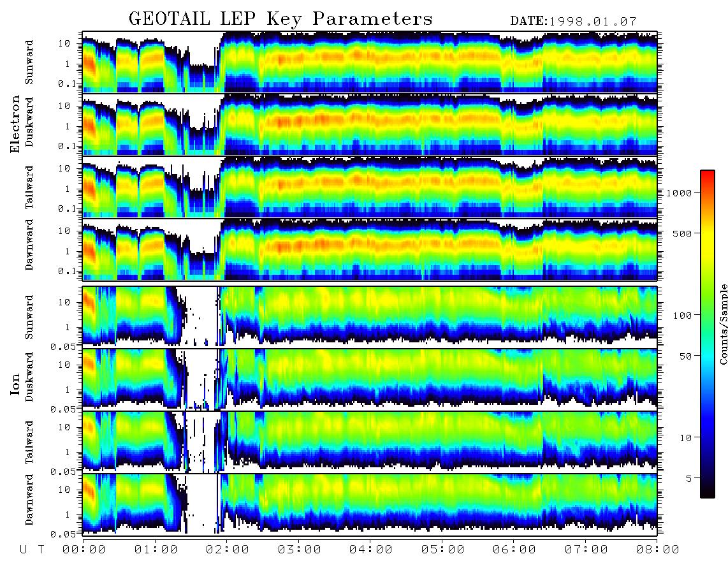
Task: Click the "U T" axis label
Action: 32,550
